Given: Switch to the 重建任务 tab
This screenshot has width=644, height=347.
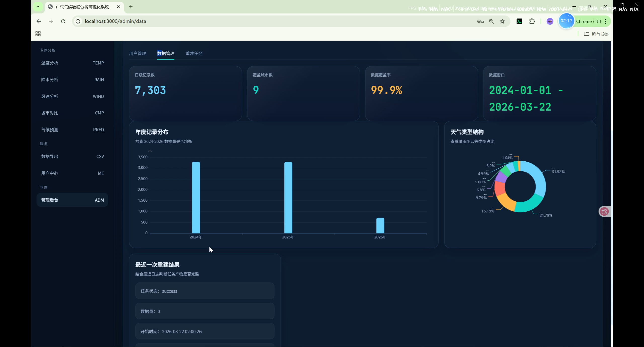Looking at the screenshot, I should pos(194,53).
